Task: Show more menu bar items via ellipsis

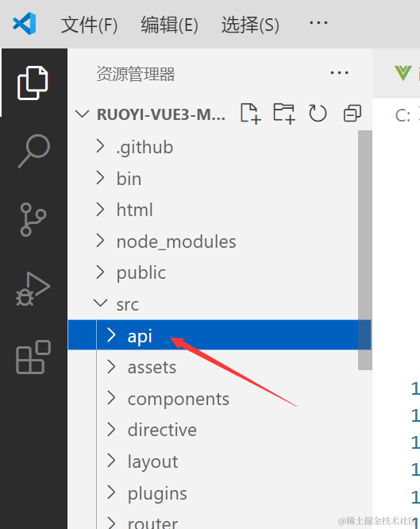Action: coord(318,23)
